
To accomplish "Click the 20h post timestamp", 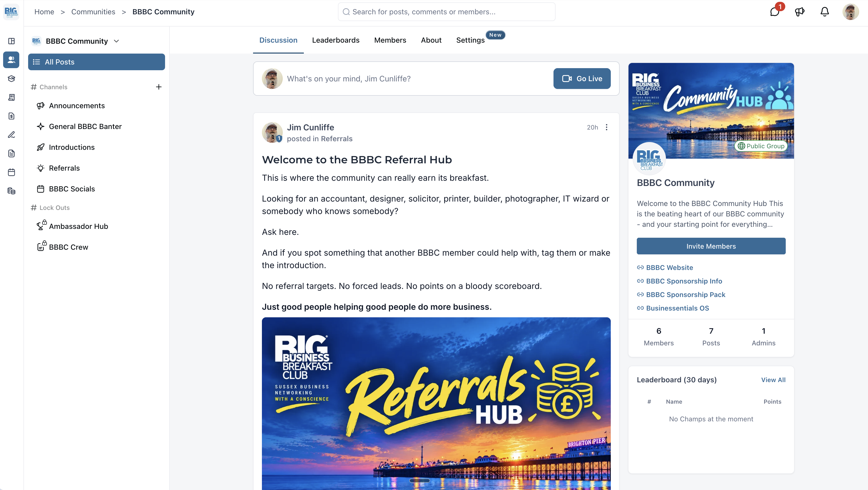I will point(592,127).
